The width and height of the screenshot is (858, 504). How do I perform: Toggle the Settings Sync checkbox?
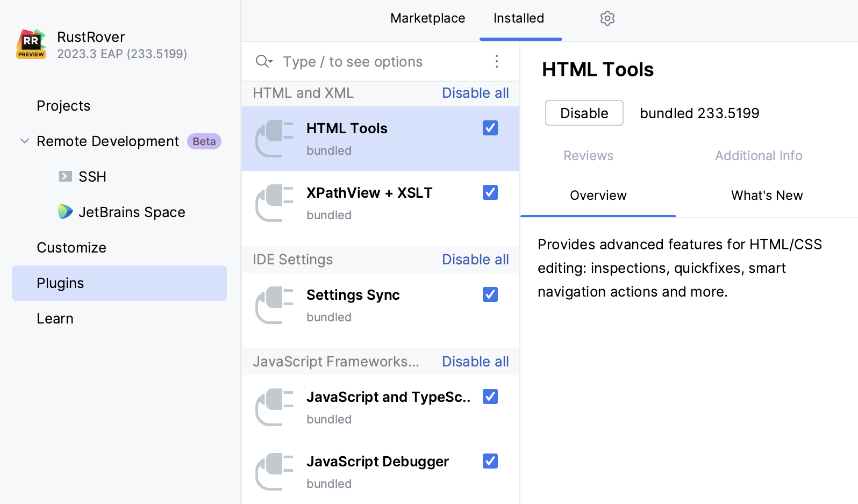[x=490, y=294]
